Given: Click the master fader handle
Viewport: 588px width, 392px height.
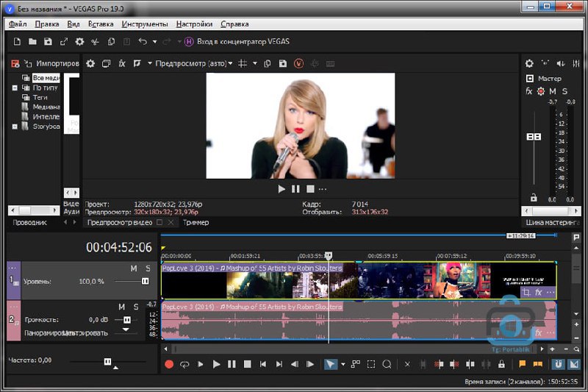Looking at the screenshot, I should pos(534,137).
